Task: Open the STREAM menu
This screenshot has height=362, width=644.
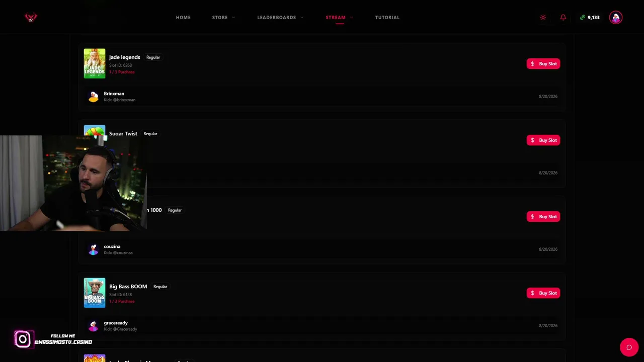Action: click(x=336, y=18)
